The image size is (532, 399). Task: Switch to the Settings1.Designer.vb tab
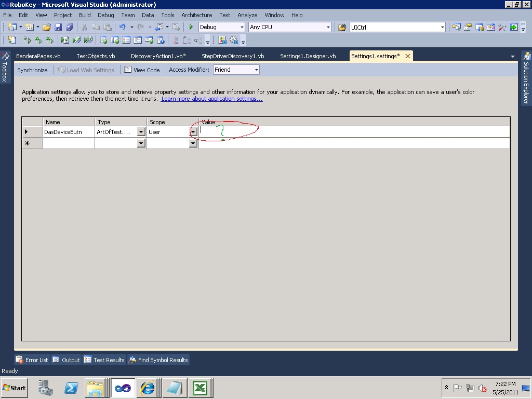[x=308, y=56]
